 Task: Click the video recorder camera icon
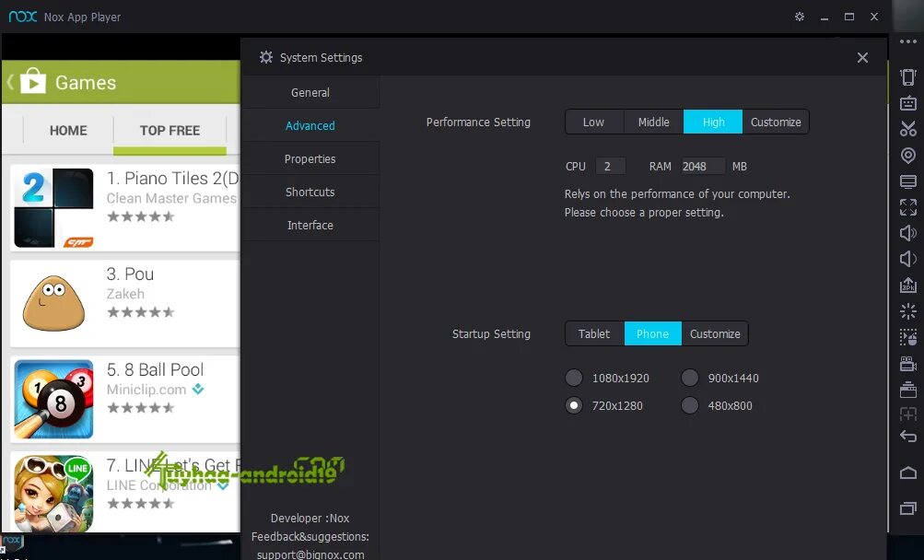pyautogui.click(x=908, y=364)
